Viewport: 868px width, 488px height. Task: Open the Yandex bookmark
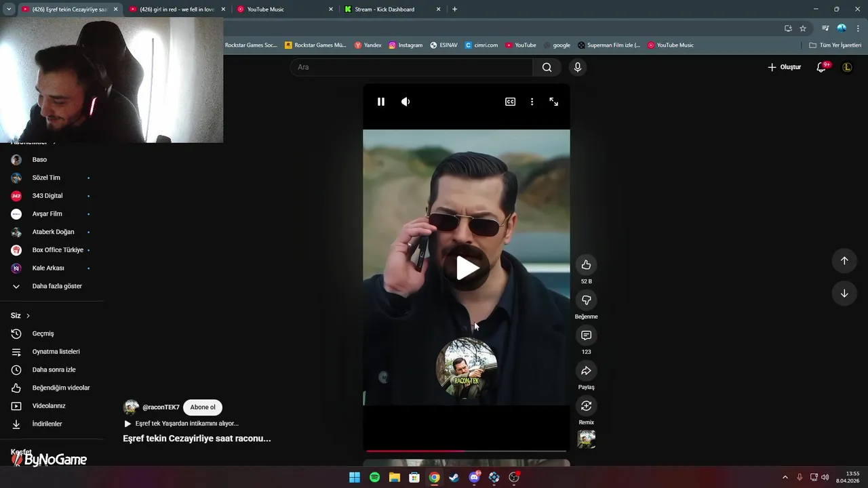368,45
